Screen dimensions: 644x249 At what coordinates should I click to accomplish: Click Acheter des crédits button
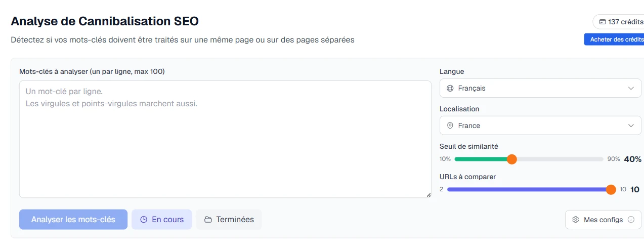coord(614,39)
